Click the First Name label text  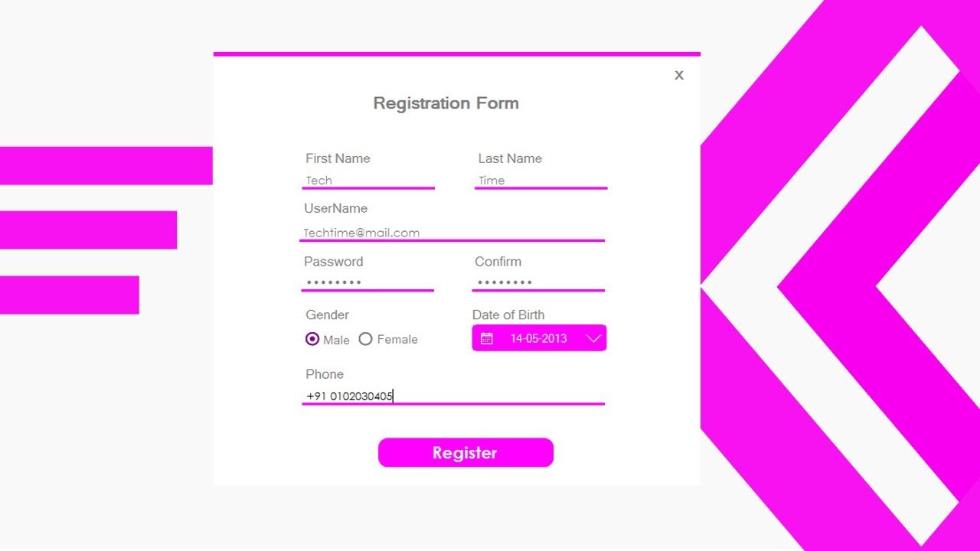click(x=338, y=158)
